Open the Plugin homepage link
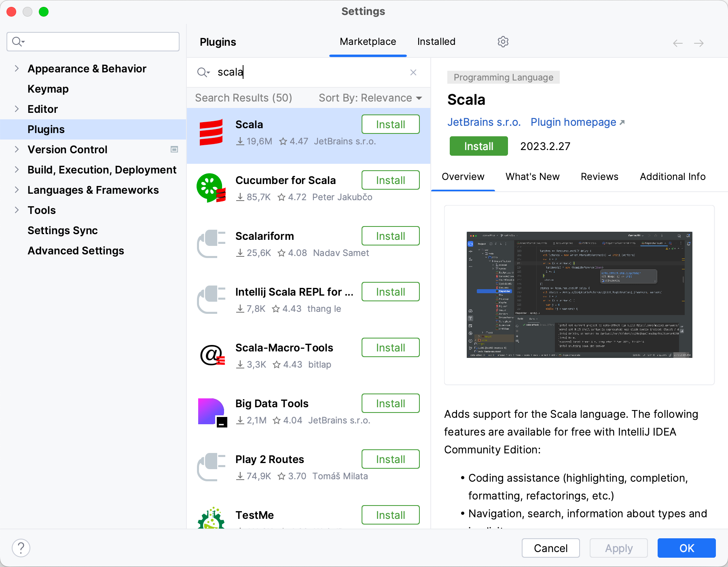 pos(574,122)
